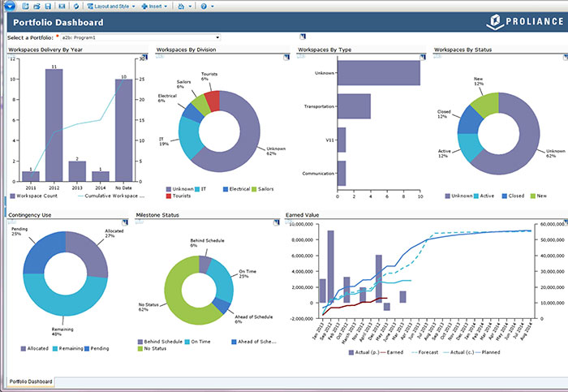Click the Electrical legend swatch in Division chart
The width and height of the screenshot is (568, 392).
(226, 189)
